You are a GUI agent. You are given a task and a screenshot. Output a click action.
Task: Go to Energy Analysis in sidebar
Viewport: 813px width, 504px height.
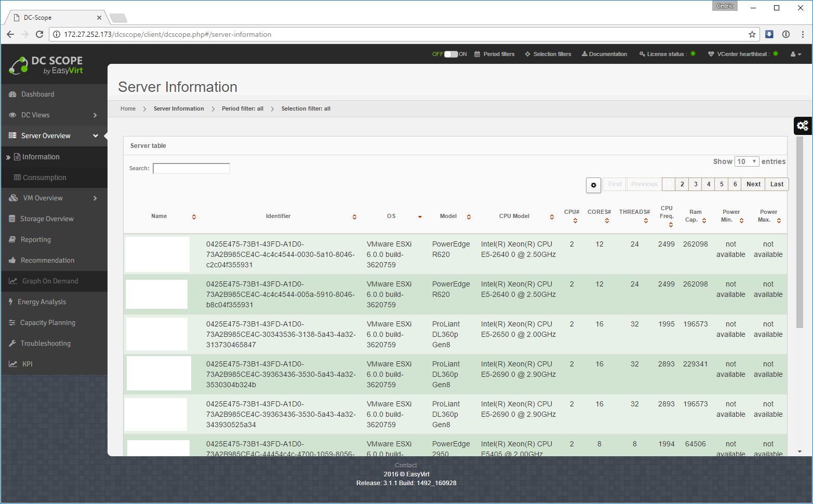(42, 302)
